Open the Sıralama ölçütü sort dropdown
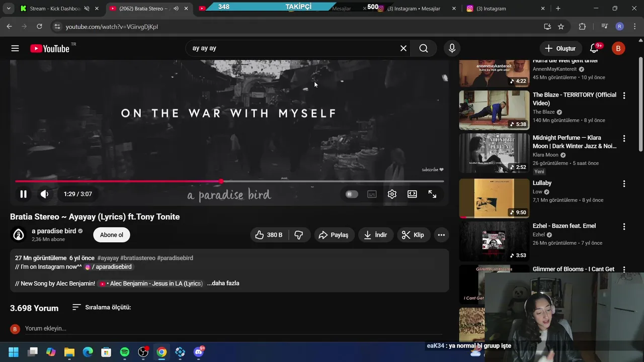 (102, 307)
